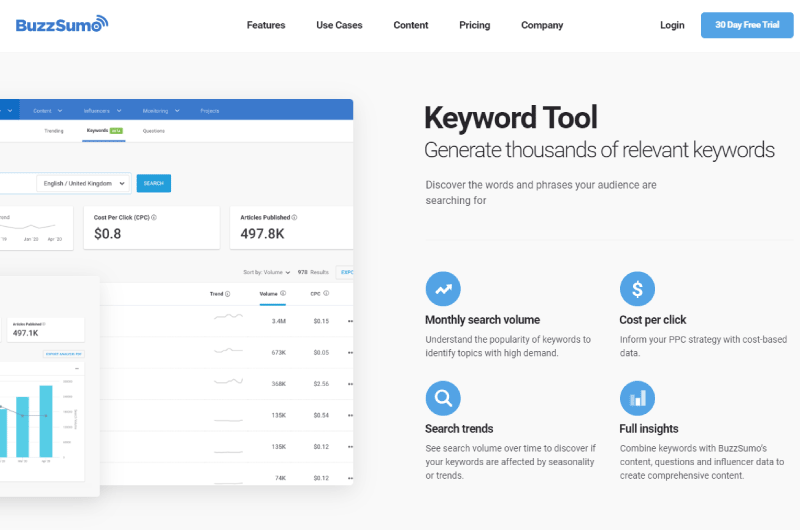Click the Export Analysis PDF button
The image size is (800, 530).
(x=64, y=354)
